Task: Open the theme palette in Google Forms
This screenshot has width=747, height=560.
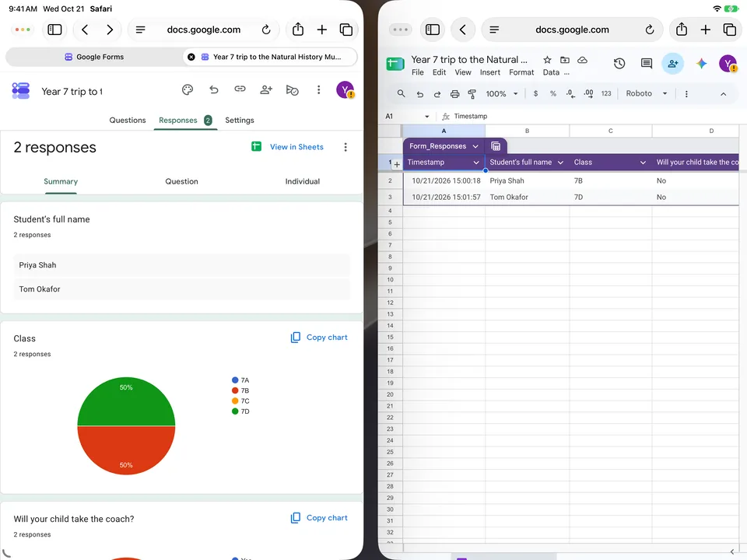Action: (188, 89)
